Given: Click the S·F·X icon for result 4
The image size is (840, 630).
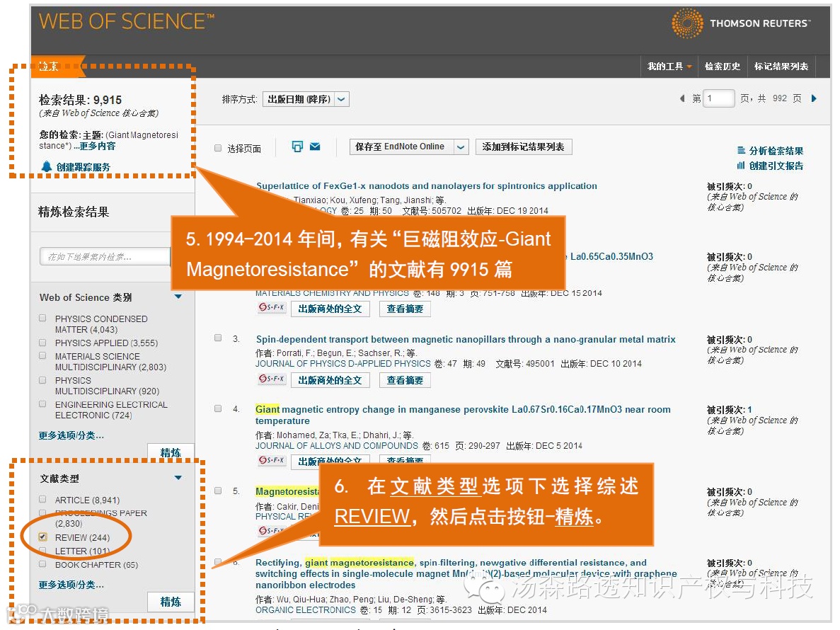Looking at the screenshot, I should coord(272,460).
